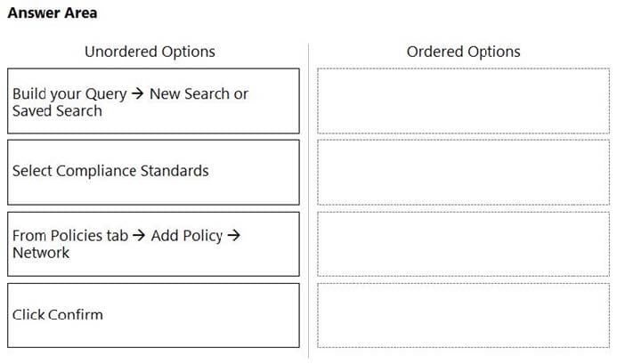The width and height of the screenshot is (617, 364).
Task: Click the 'From Policies tab' text
Action: click(x=70, y=235)
